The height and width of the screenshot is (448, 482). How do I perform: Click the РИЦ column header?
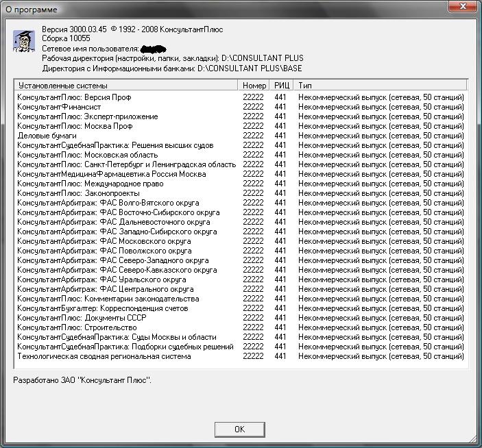tap(282, 86)
